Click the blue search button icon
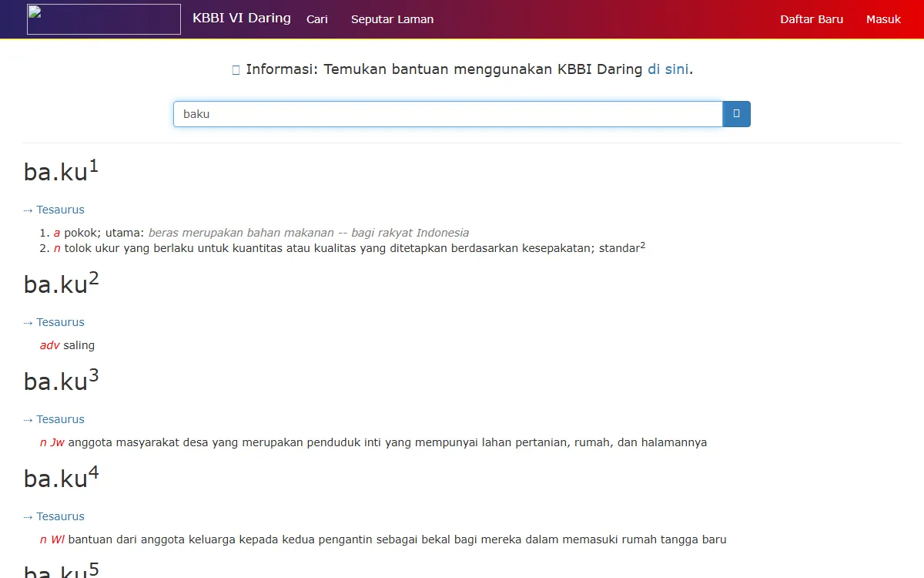 (x=736, y=114)
